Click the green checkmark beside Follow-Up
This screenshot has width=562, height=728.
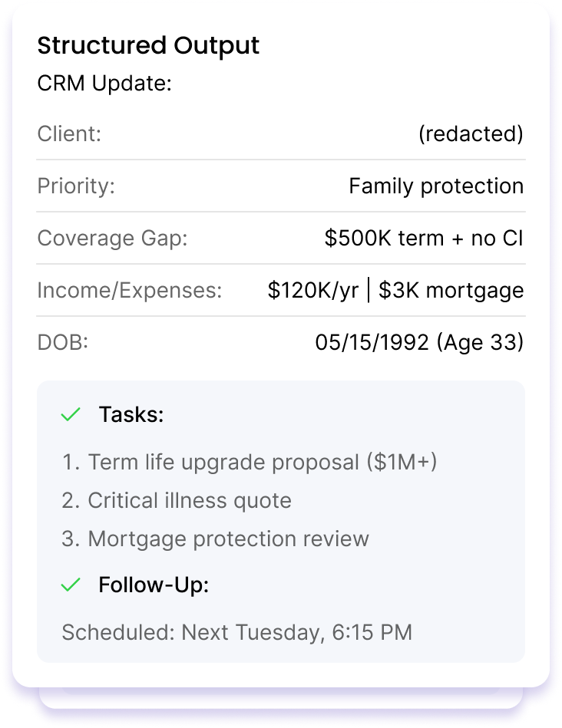click(x=71, y=585)
